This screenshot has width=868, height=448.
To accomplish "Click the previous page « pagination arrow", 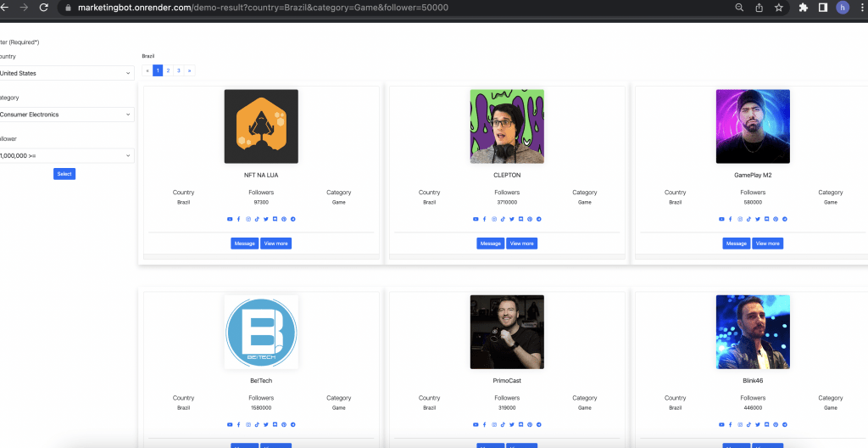I will point(147,70).
